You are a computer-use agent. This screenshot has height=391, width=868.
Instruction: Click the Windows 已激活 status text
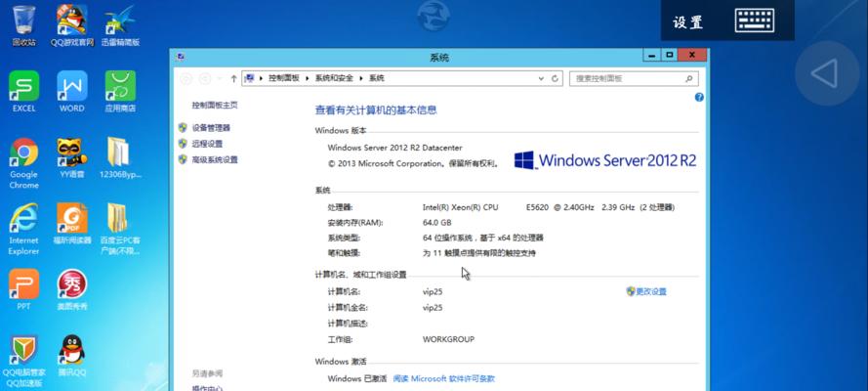click(357, 379)
